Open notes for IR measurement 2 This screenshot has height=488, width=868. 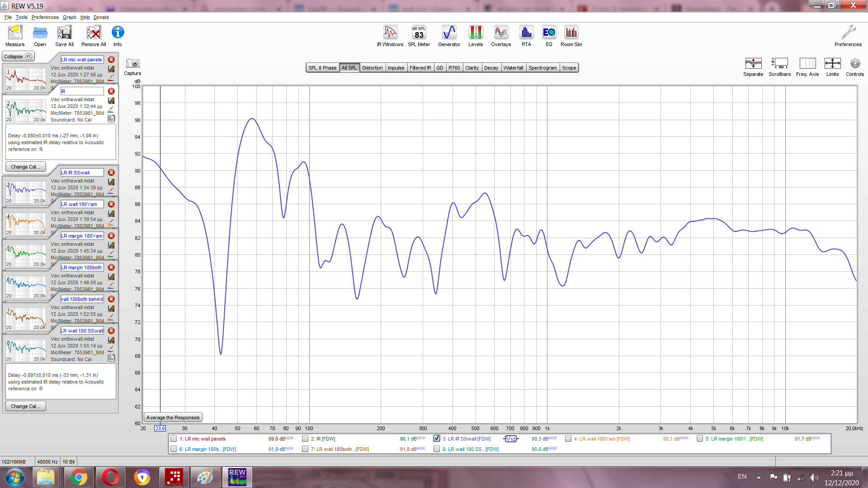(x=111, y=119)
